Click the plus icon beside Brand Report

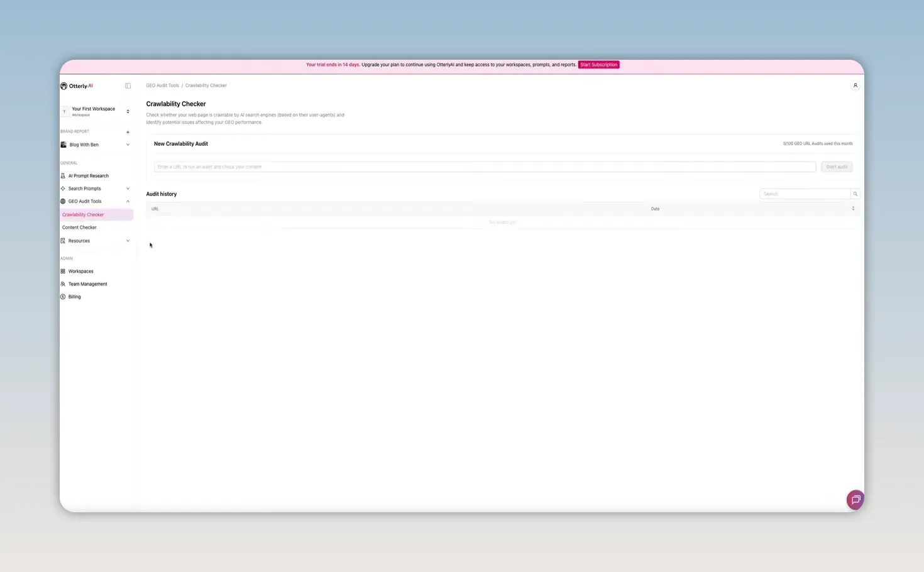pos(128,132)
